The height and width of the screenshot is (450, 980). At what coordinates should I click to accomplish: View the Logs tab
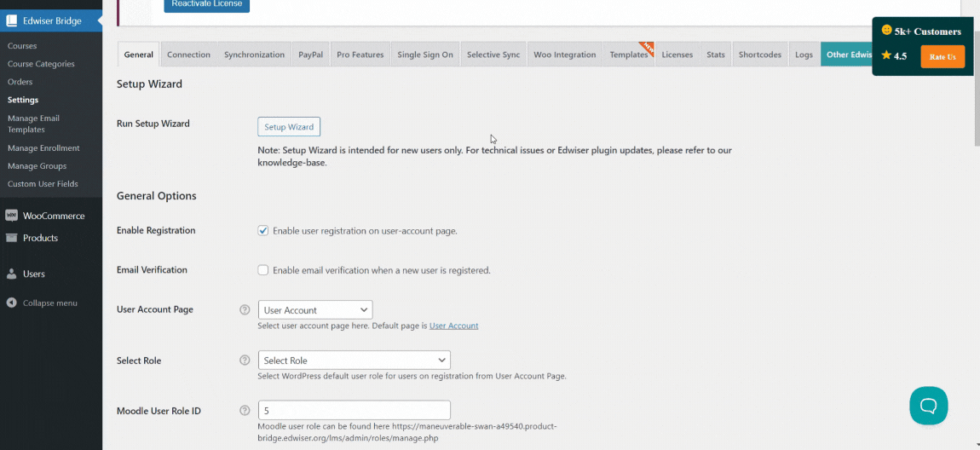tap(804, 55)
